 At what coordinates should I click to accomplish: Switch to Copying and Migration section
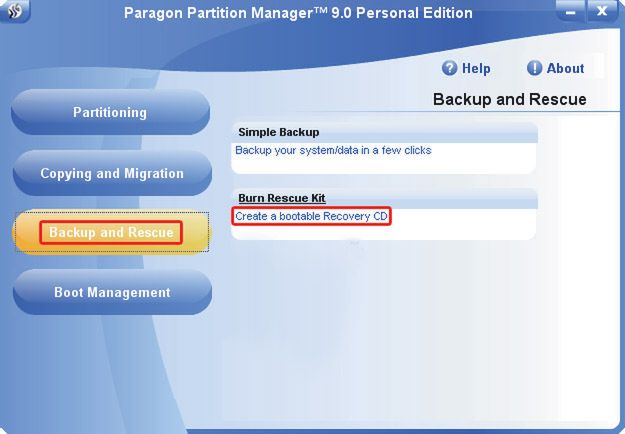click(112, 173)
